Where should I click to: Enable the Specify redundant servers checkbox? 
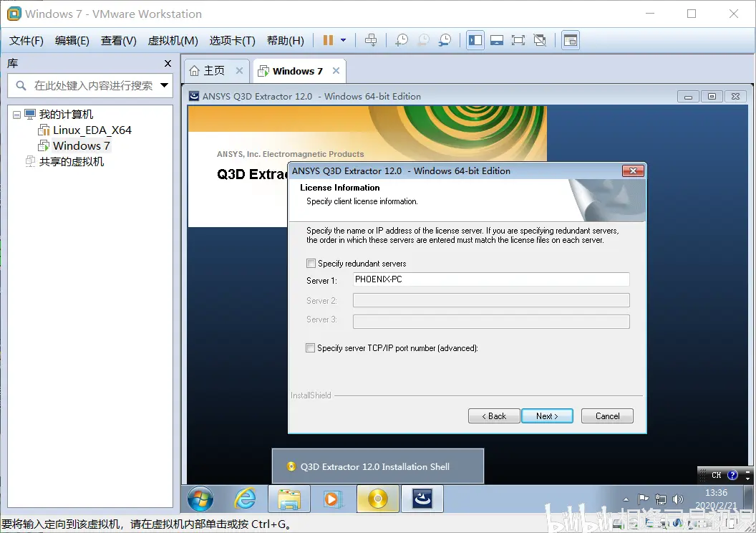pyautogui.click(x=311, y=263)
